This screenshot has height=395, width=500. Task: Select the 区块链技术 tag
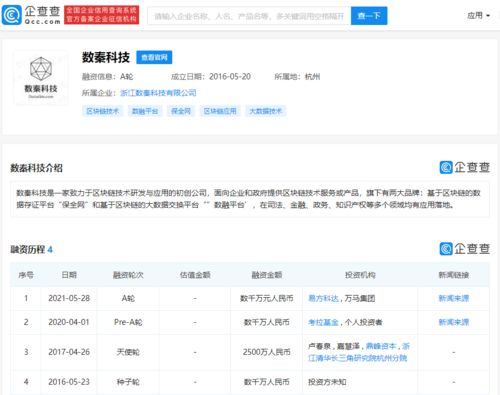click(102, 111)
